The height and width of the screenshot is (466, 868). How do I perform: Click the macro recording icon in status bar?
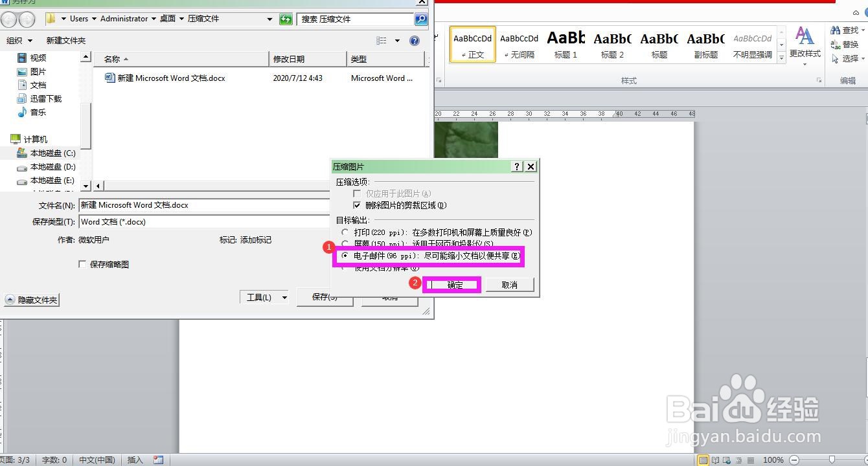159,460
